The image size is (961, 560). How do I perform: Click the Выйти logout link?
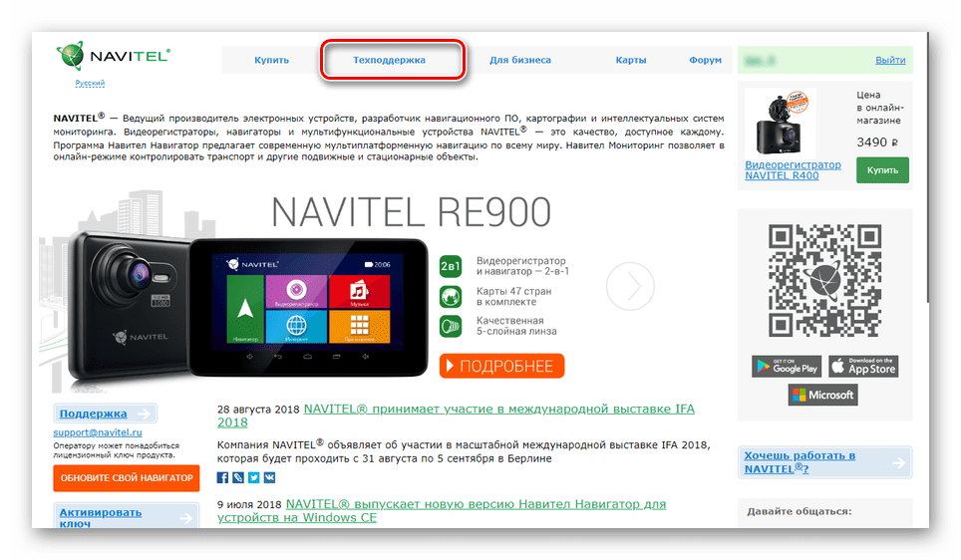click(890, 60)
